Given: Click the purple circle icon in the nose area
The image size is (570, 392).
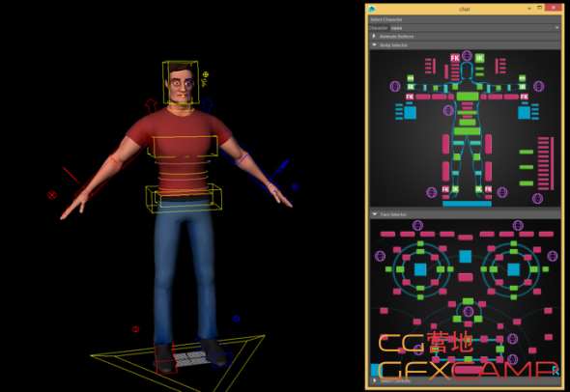Looking at the screenshot, I should [x=469, y=311].
